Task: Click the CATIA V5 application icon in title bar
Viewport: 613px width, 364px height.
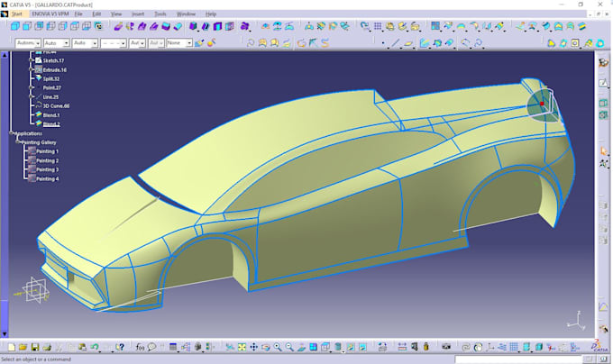Action: (5, 5)
